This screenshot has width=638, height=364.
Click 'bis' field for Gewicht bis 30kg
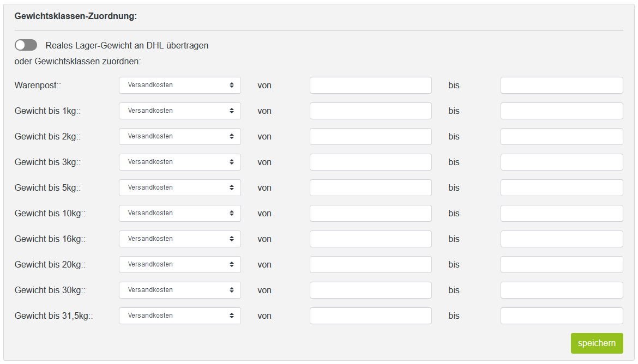562,290
